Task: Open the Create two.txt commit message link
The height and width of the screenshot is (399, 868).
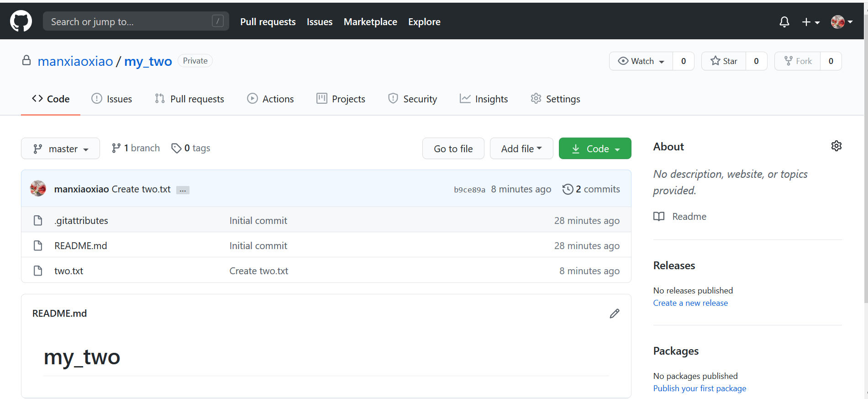Action: pos(141,189)
